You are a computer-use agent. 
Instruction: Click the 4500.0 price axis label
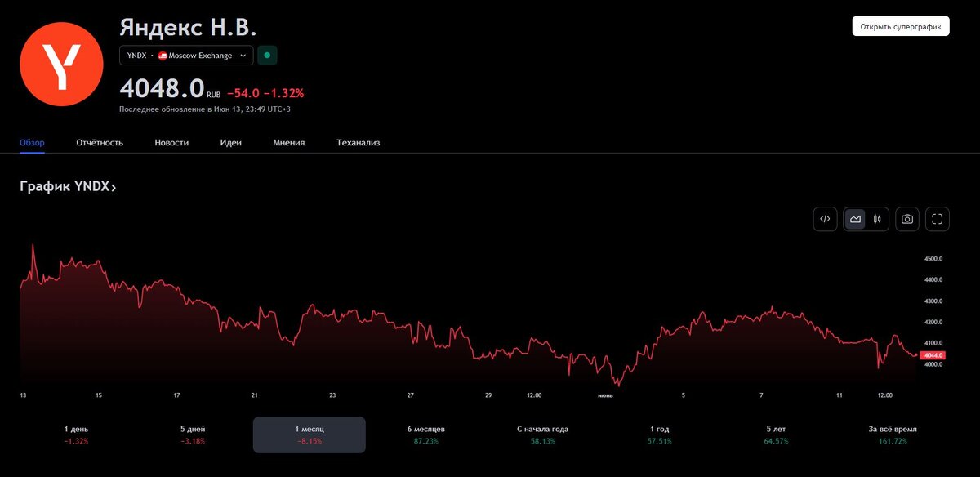click(x=933, y=259)
